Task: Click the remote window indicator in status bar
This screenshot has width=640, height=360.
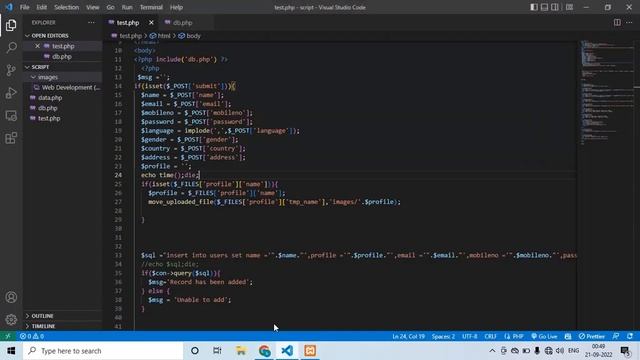Action: point(8,336)
